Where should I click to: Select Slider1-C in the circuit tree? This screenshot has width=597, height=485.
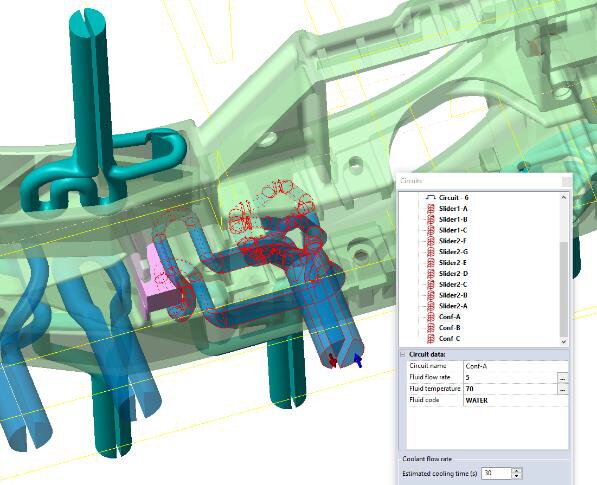pyautogui.click(x=453, y=230)
